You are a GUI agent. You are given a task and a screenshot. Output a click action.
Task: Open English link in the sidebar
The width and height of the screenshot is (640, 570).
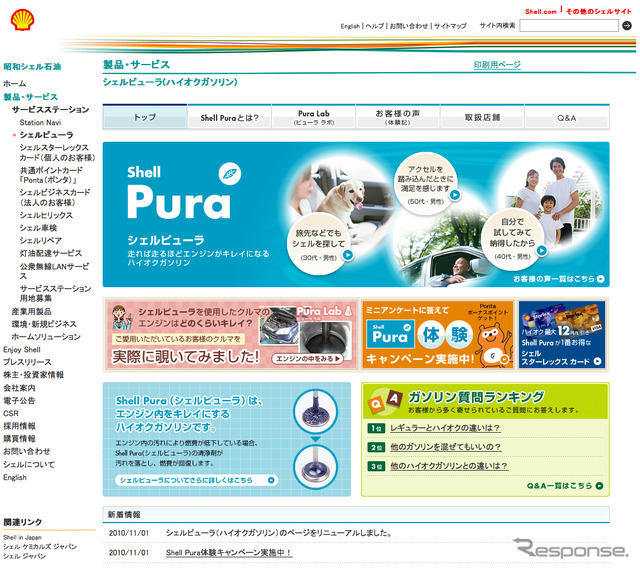click(15, 477)
